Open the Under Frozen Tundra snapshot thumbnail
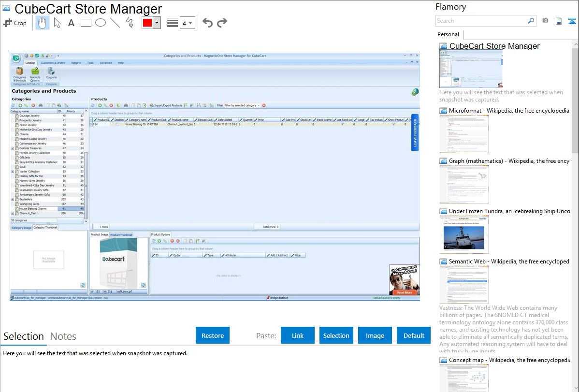This screenshot has width=579, height=392. click(464, 234)
